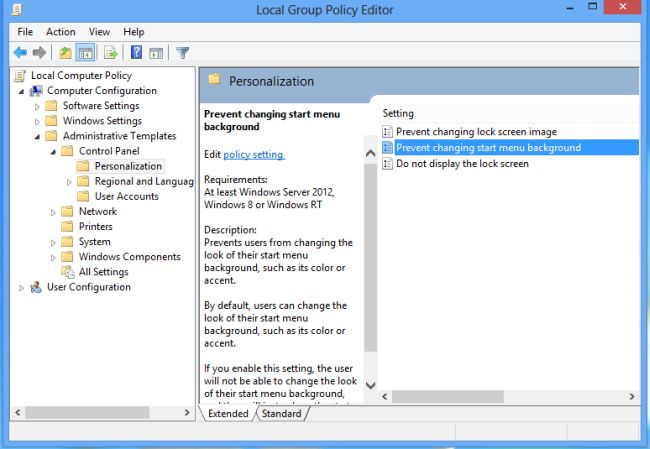Click the description pane vertical scrollbar thumb
Viewport: 650px width, 449px height.
(371, 257)
